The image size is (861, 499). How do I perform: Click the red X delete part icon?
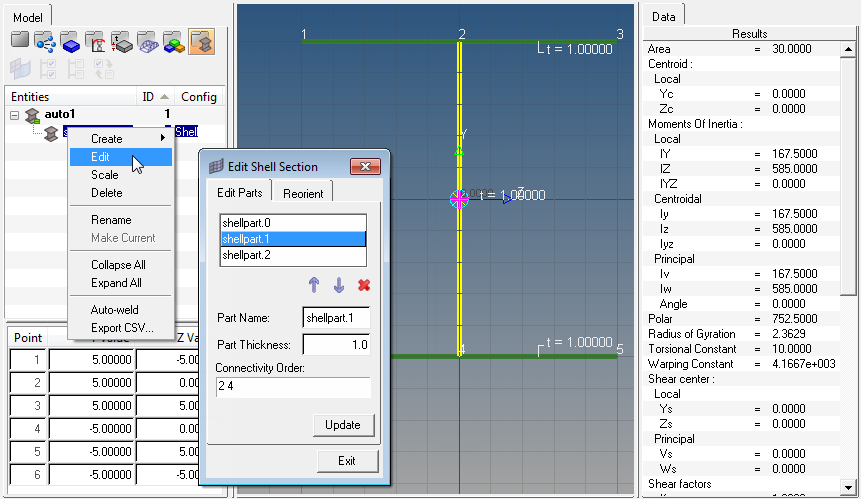tap(363, 285)
